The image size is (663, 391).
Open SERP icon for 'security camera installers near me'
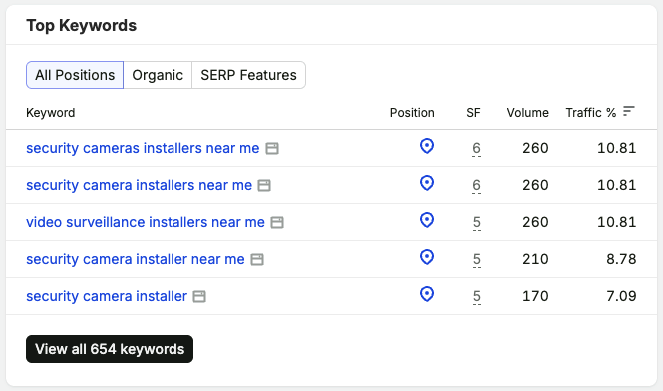coord(264,186)
